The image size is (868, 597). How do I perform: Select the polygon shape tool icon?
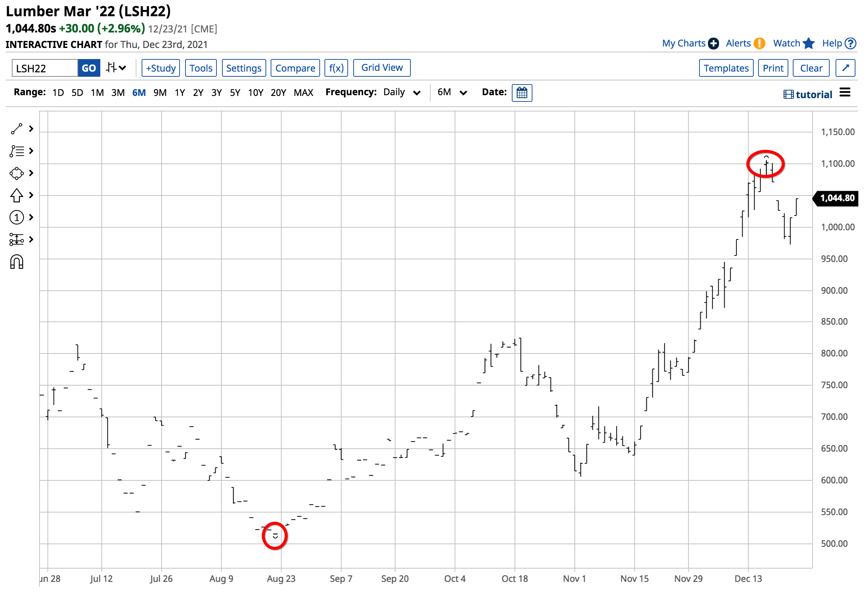17,173
